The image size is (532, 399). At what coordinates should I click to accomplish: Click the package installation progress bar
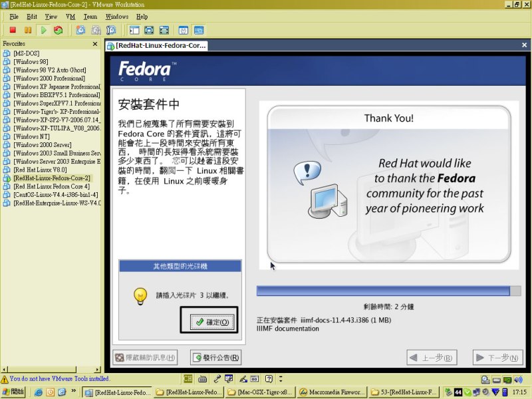coord(388,291)
